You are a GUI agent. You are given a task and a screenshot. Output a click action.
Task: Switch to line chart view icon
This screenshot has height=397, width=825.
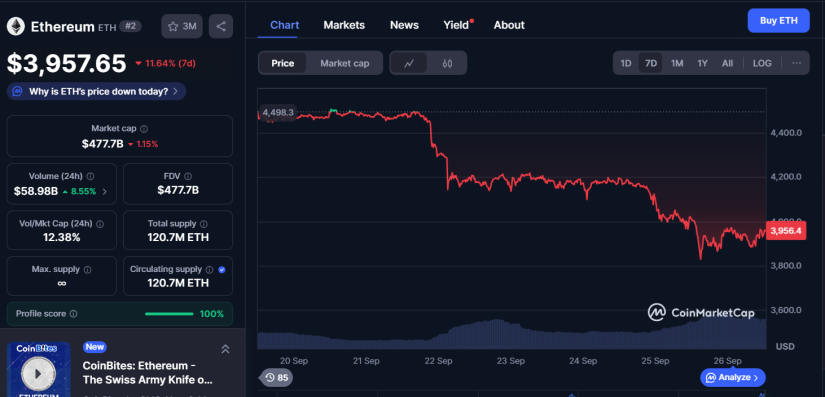click(x=409, y=64)
